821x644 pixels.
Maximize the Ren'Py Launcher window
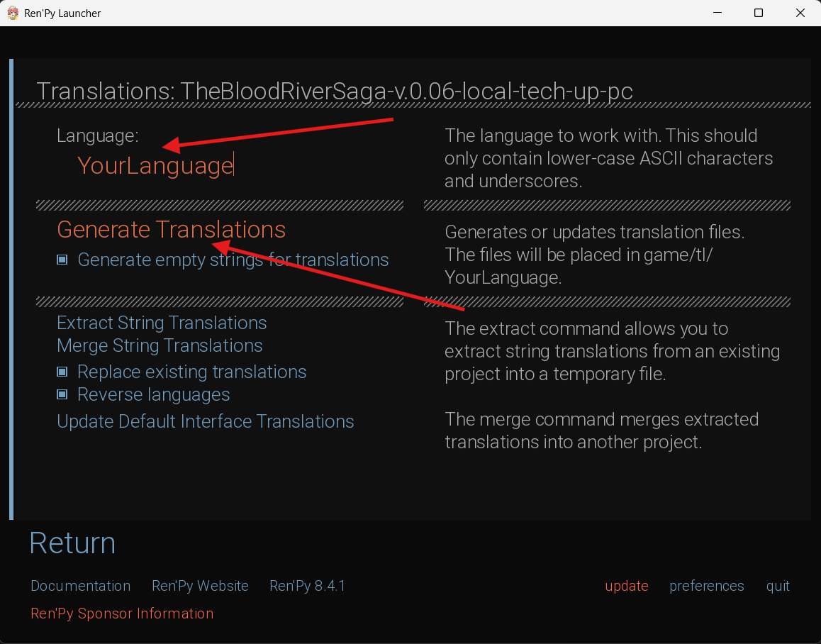click(758, 13)
